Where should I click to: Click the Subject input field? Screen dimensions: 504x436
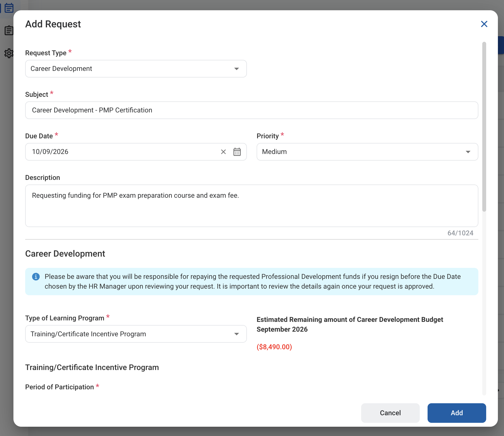point(252,110)
